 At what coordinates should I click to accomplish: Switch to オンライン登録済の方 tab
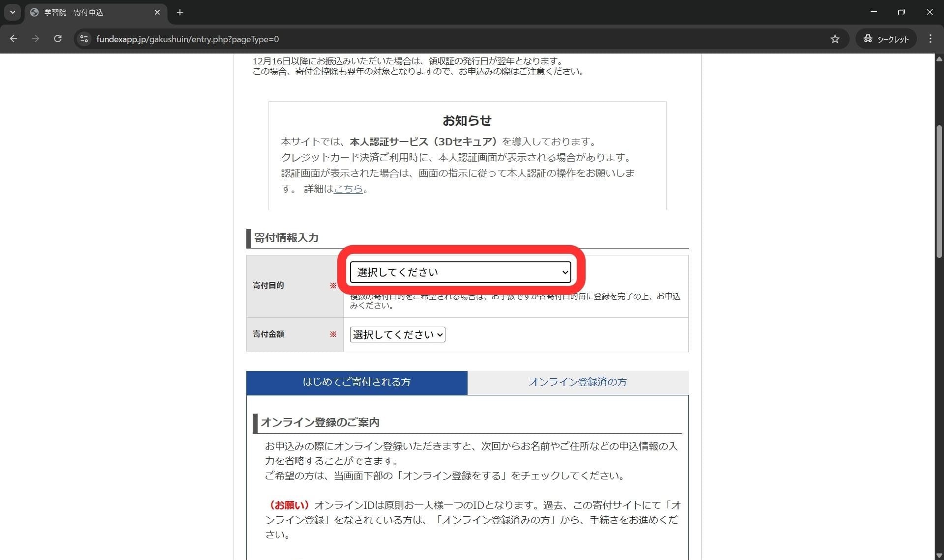[578, 382]
